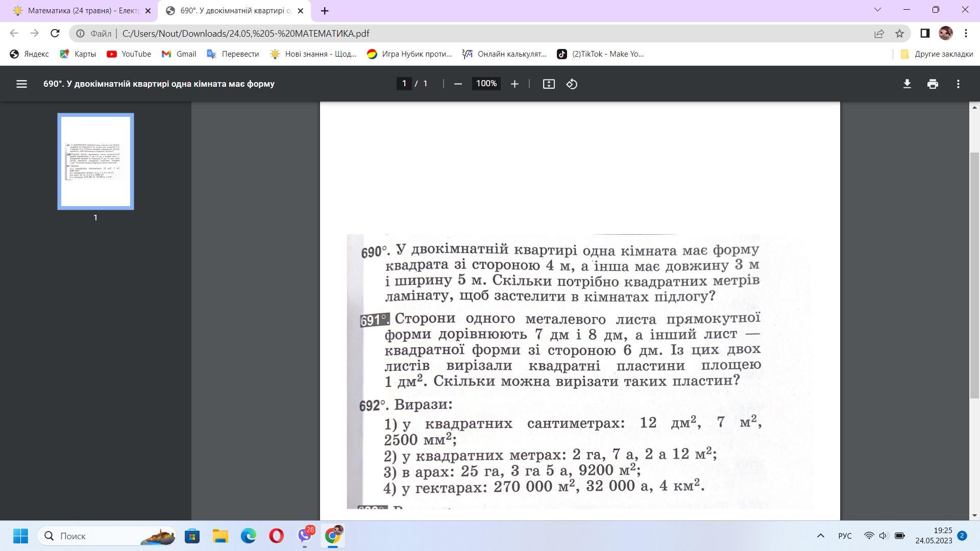This screenshot has height=551, width=980.
Task: Show hidden system tray icons
Action: point(820,536)
